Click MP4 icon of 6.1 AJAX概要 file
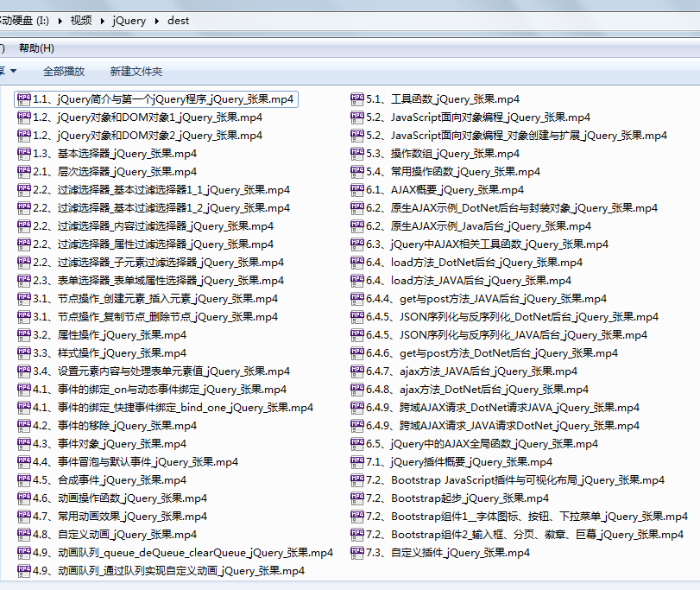700x590 pixels. (357, 190)
